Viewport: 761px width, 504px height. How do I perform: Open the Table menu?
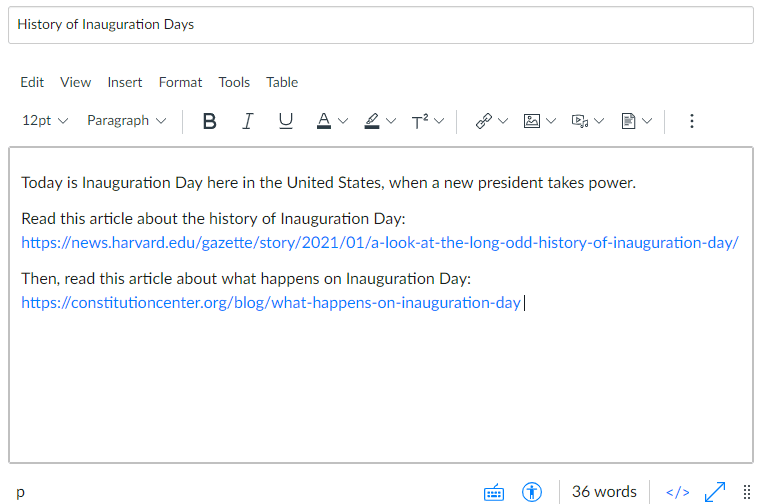tap(282, 83)
